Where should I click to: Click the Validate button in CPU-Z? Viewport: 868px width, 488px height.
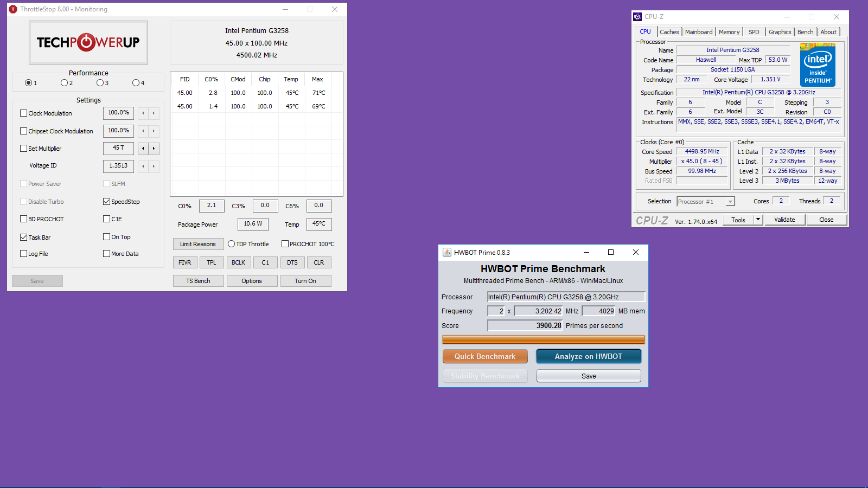[784, 220]
